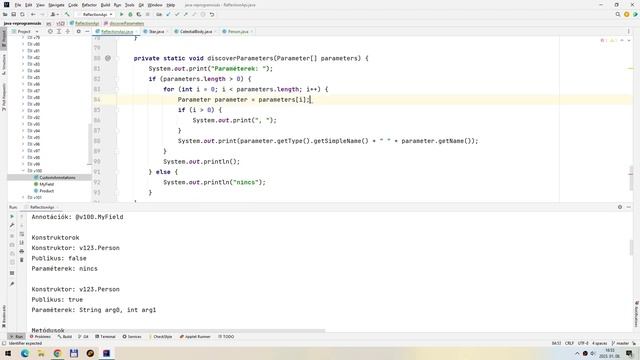This screenshot has width=640, height=360.
Task: Click the discoverParameters breadcrumb
Action: coord(126,23)
